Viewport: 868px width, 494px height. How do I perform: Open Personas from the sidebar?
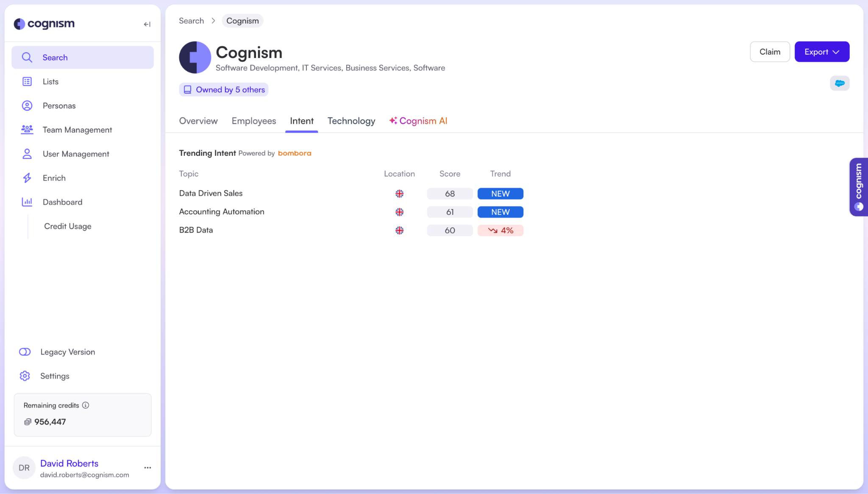click(59, 106)
